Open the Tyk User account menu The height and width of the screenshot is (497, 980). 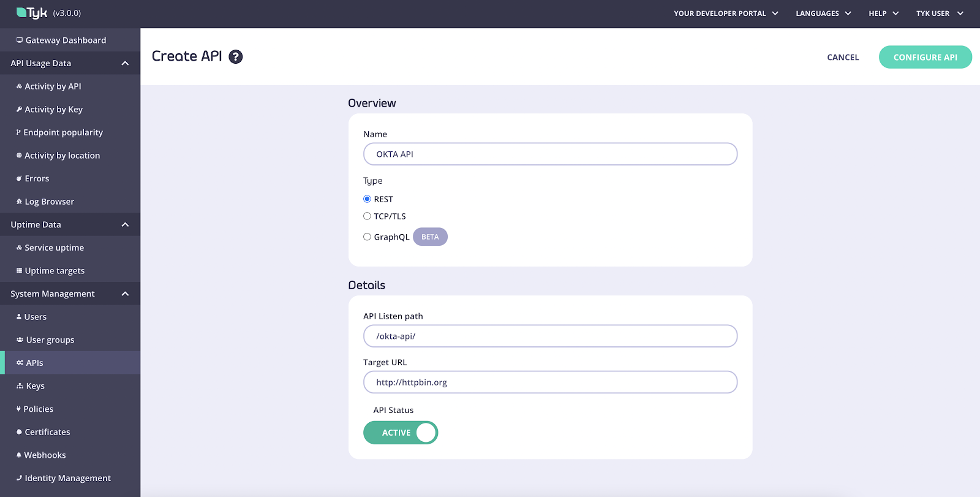pos(940,13)
